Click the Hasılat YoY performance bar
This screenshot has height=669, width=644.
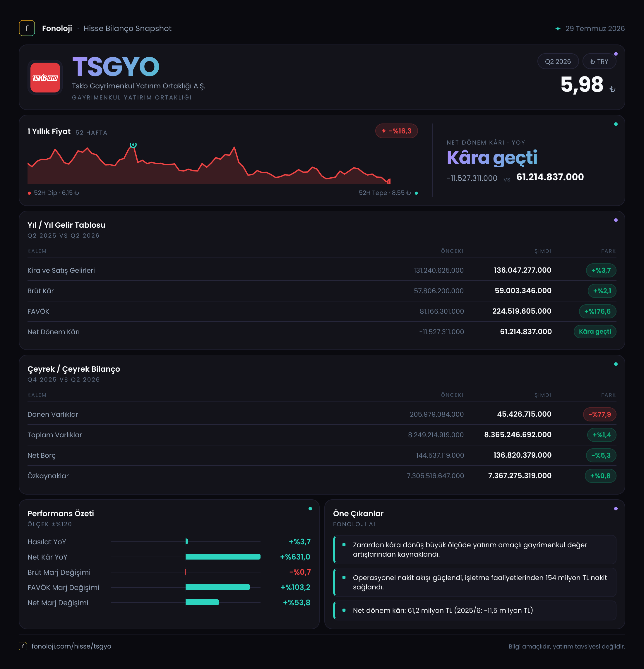187,541
